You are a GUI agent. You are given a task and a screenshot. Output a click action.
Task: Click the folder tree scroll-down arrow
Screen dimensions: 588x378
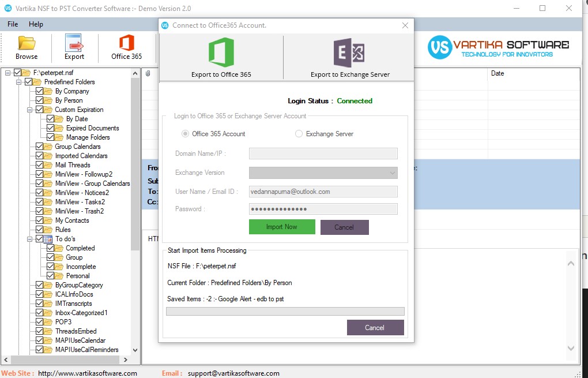pyautogui.click(x=135, y=350)
